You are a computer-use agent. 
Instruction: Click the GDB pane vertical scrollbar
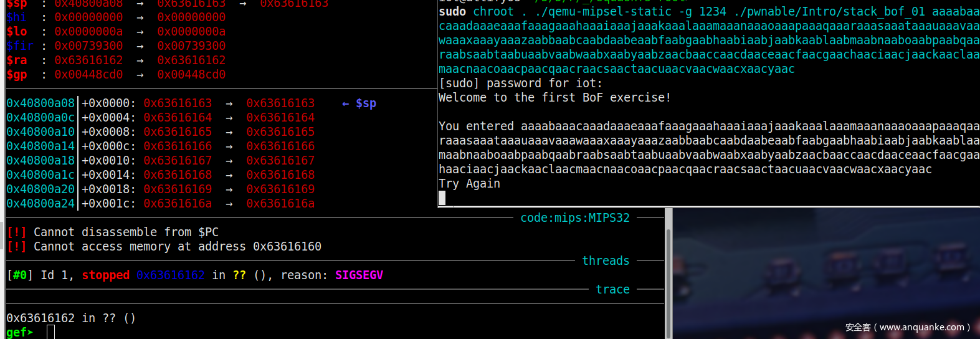click(x=668, y=274)
